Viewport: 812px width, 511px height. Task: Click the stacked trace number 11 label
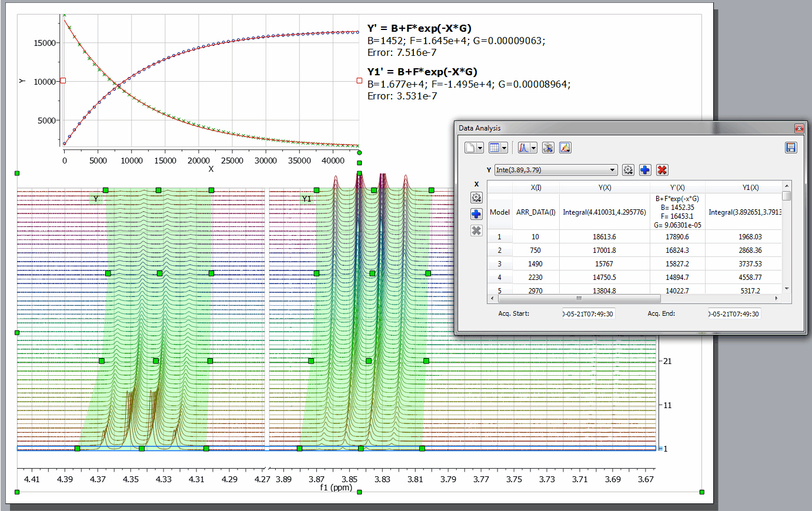[667, 405]
